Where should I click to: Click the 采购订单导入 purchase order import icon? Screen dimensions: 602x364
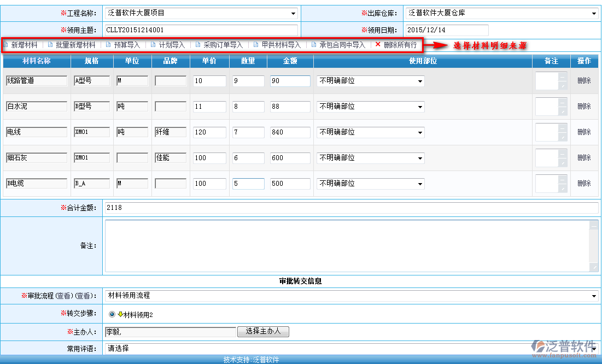tap(198, 45)
